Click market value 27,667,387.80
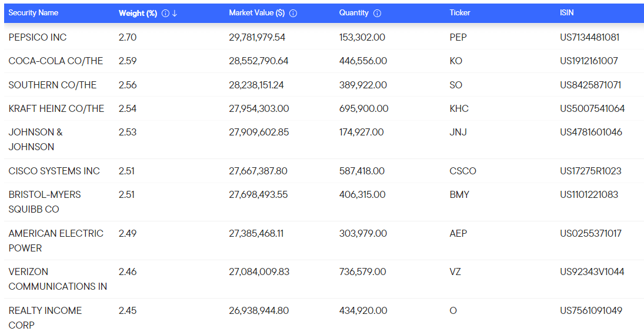644x331 pixels. pyautogui.click(x=258, y=171)
